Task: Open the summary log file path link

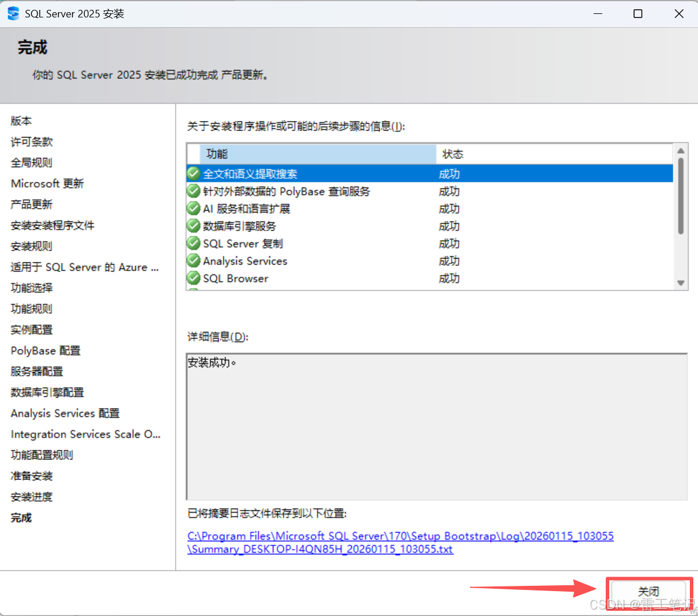Action: click(x=400, y=542)
